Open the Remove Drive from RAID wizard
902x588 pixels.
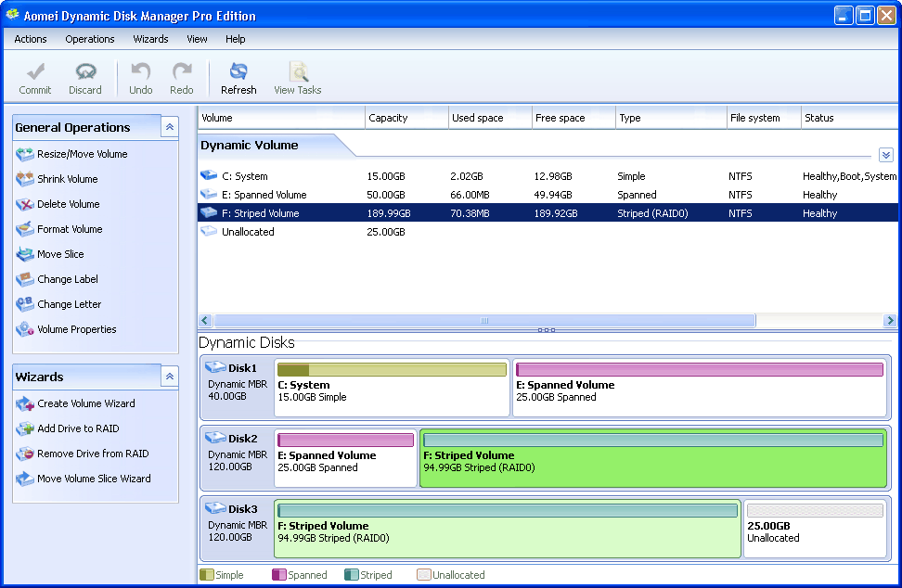92,454
